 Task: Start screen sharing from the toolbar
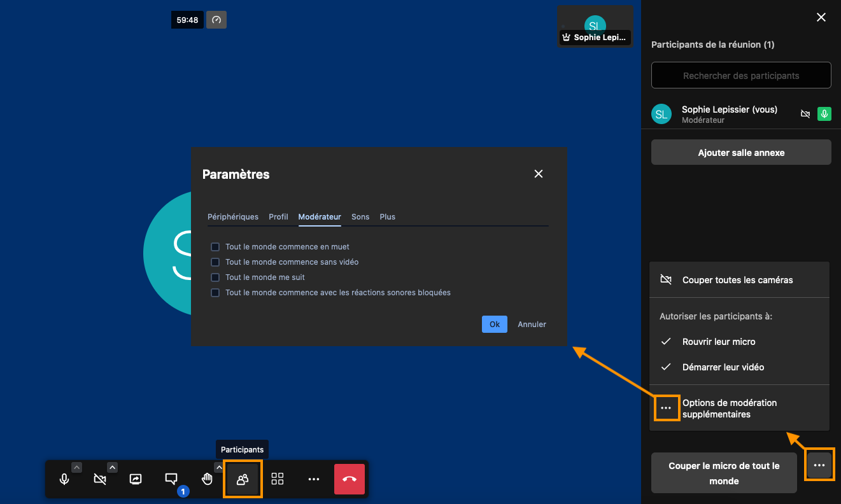click(136, 479)
